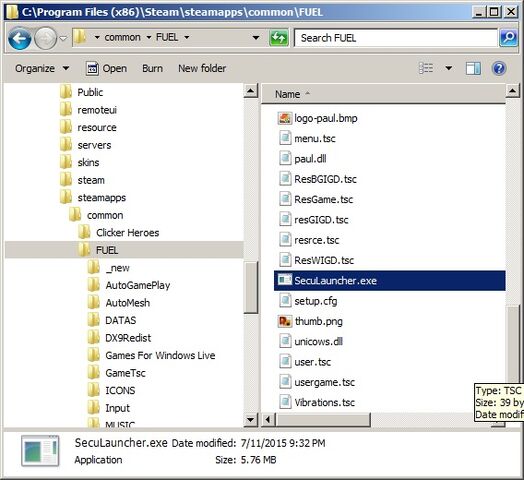This screenshot has width=524, height=480.
Task: Select the thumb.png image icon
Action: [285, 321]
